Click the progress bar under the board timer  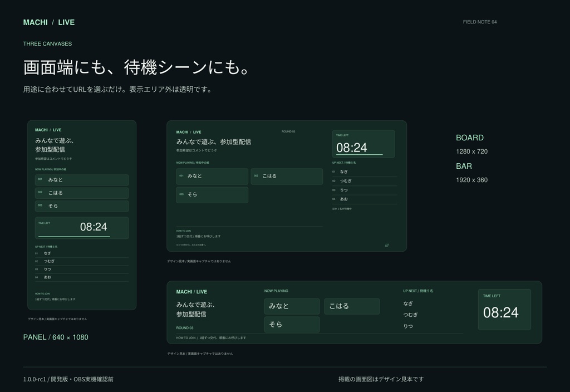(359, 155)
